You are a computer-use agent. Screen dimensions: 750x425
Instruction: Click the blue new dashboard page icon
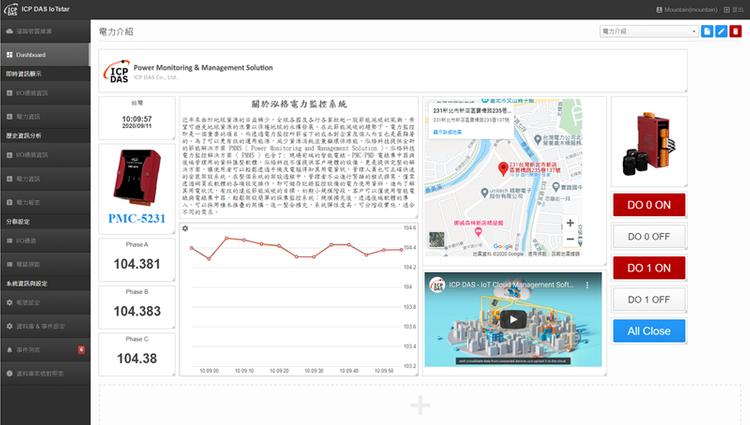click(x=708, y=32)
